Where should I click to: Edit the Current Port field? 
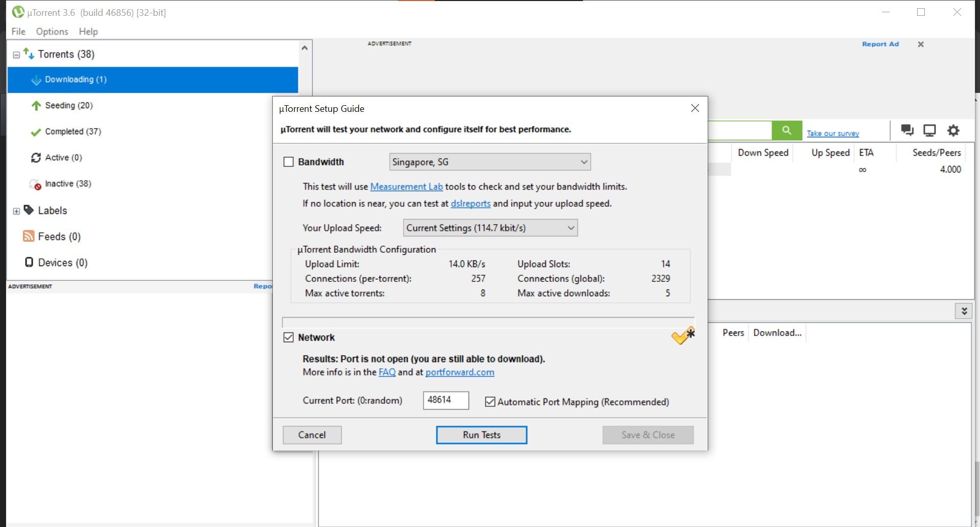pyautogui.click(x=445, y=400)
